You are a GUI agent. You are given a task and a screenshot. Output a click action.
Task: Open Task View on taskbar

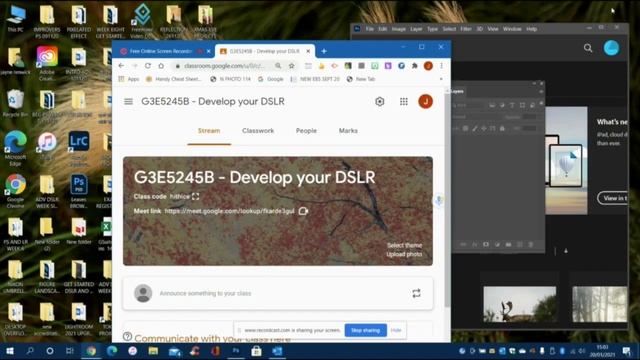pyautogui.click(x=69, y=351)
